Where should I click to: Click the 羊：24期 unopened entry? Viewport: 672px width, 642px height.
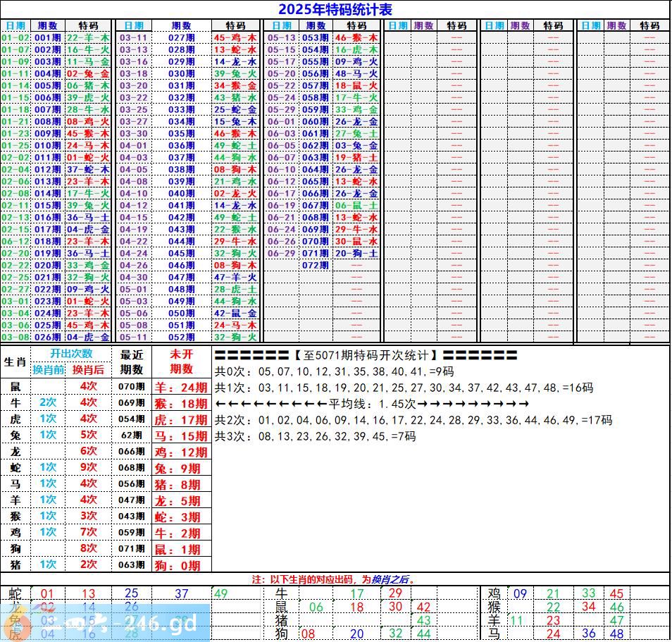click(x=181, y=388)
